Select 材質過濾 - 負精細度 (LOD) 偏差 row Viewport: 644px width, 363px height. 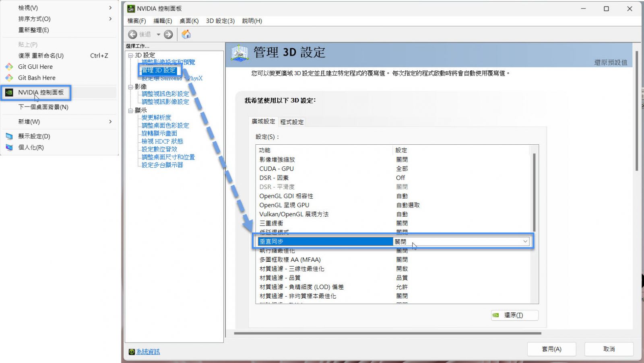coord(394,287)
